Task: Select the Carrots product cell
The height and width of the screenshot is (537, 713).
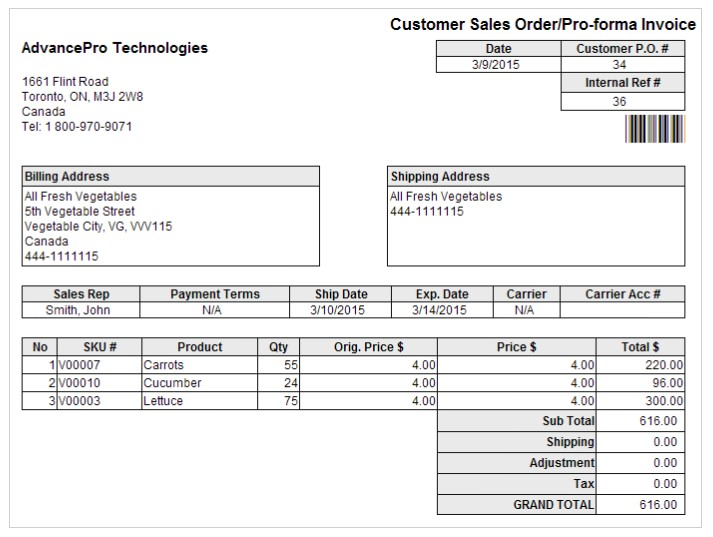Action: point(164,365)
